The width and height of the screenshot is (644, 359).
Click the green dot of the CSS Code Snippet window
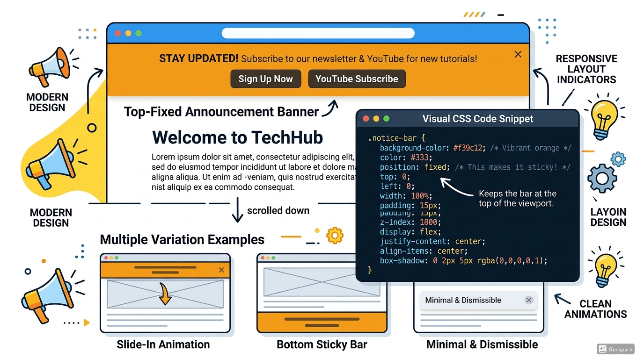pyautogui.click(x=386, y=119)
